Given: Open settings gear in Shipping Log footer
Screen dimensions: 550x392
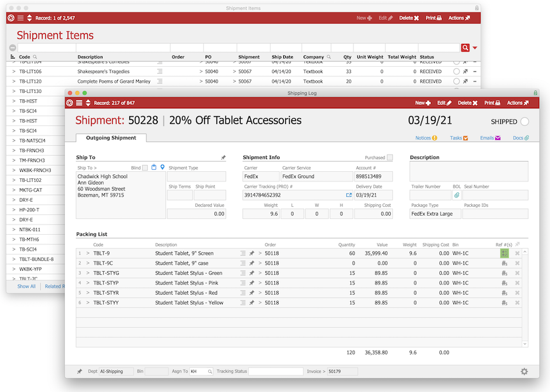Looking at the screenshot, I should coord(524,372).
